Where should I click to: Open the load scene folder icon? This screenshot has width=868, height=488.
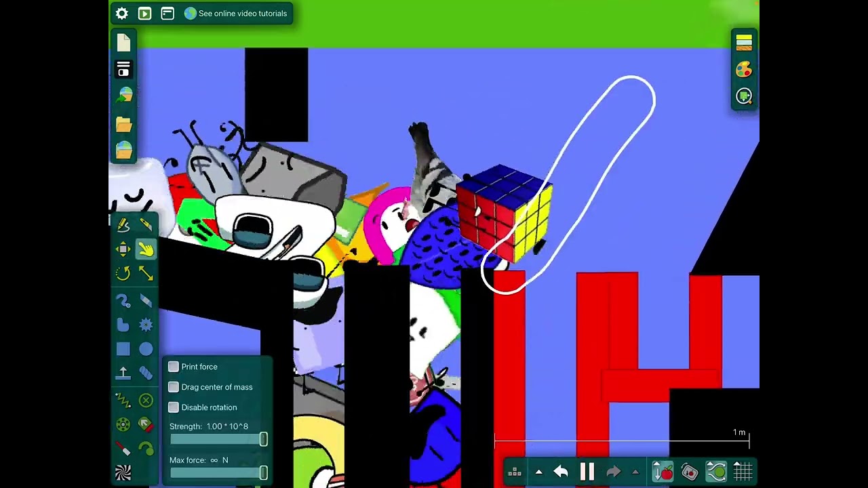coord(123,124)
